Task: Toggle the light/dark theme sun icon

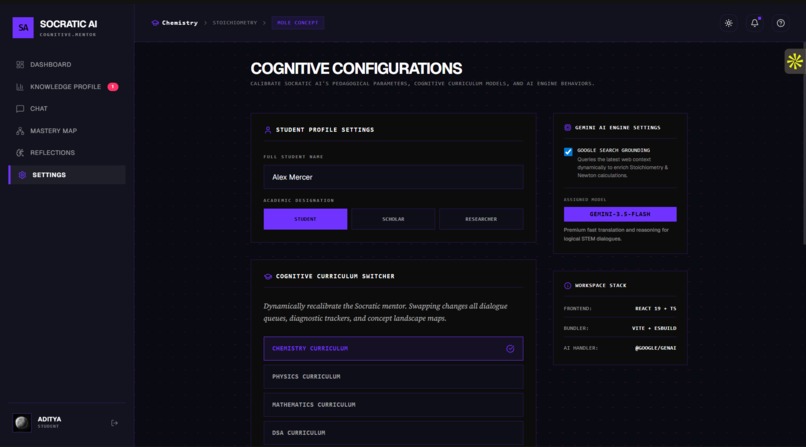Action: click(728, 23)
